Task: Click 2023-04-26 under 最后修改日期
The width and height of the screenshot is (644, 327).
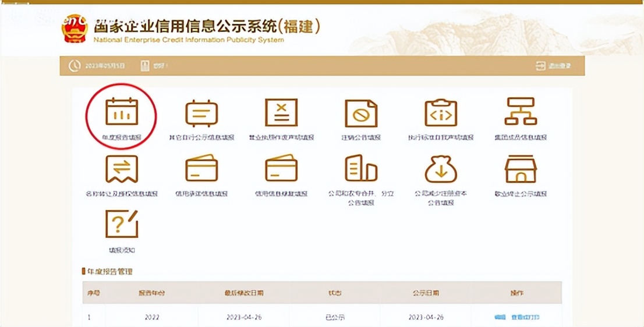Action: (244, 318)
